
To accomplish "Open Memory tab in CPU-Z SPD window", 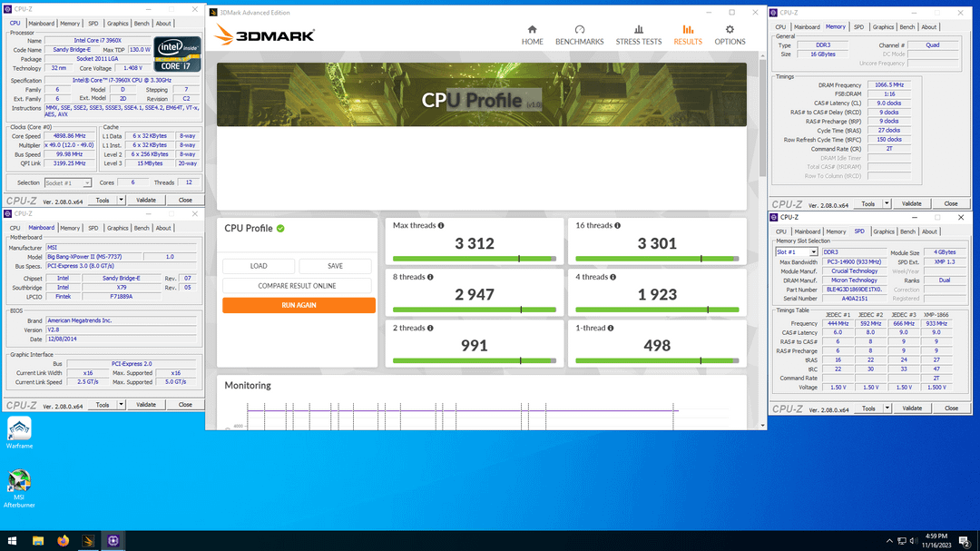I will pyautogui.click(x=836, y=232).
